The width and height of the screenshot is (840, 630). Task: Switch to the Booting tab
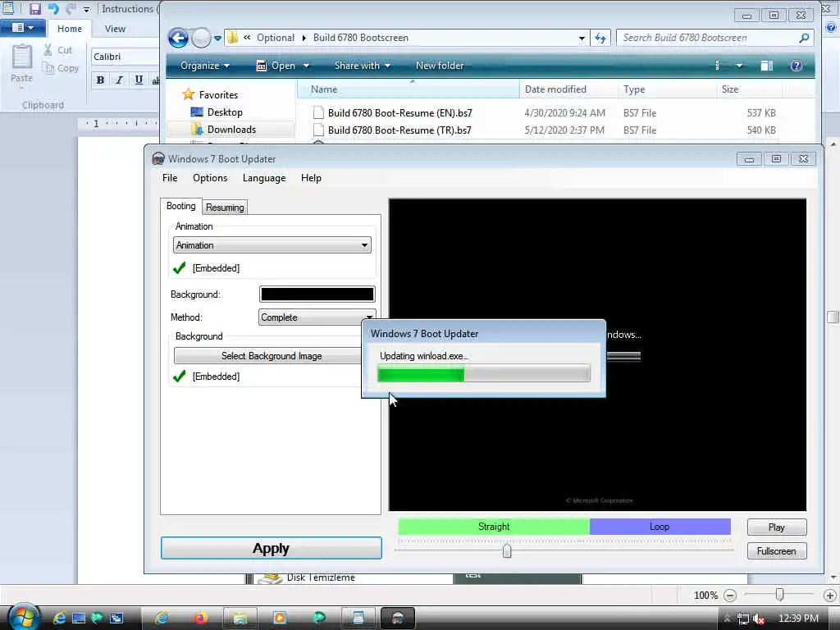click(181, 206)
